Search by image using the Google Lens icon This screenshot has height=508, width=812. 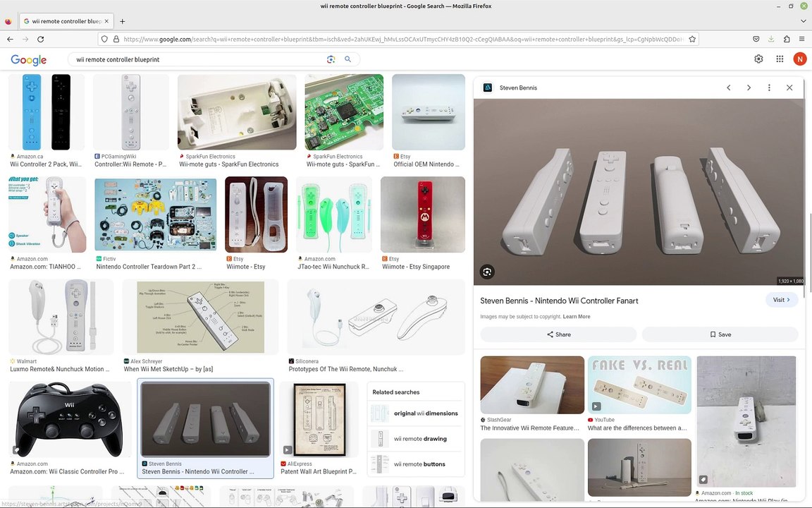tap(331, 59)
